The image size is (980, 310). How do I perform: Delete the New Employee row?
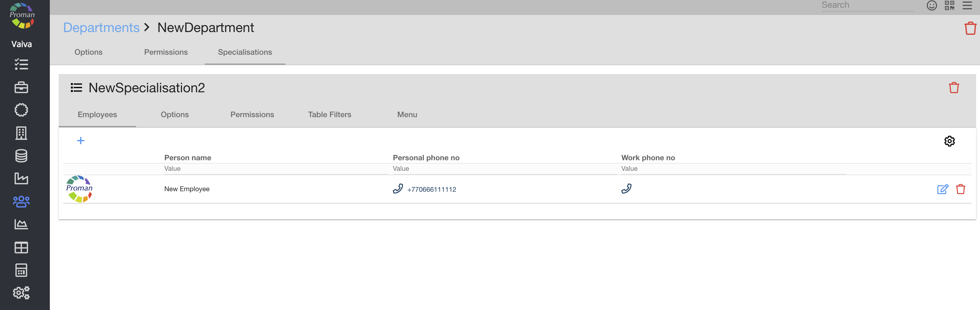coord(960,189)
